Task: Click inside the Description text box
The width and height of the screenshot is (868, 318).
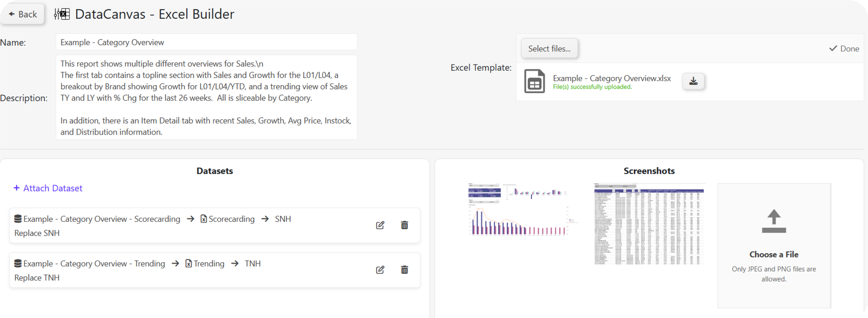Action: click(206, 98)
